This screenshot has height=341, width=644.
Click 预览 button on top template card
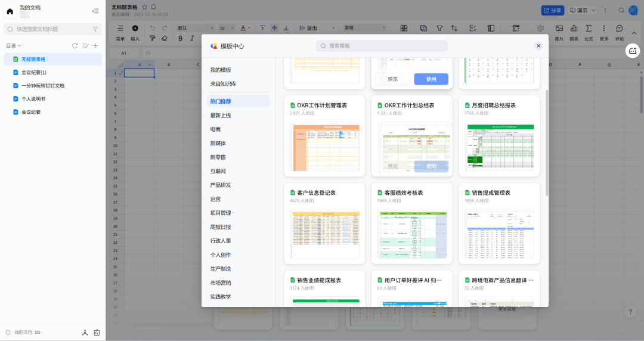pyautogui.click(x=392, y=79)
